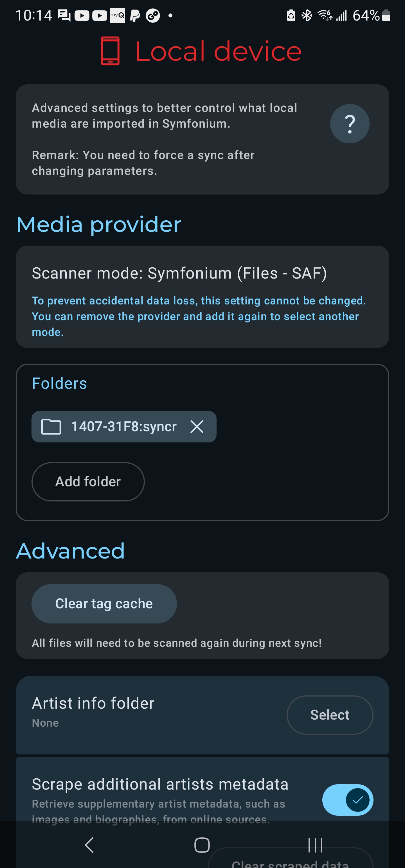Tap the Bluetooth status icon
This screenshot has width=405, height=868.
pyautogui.click(x=307, y=15)
